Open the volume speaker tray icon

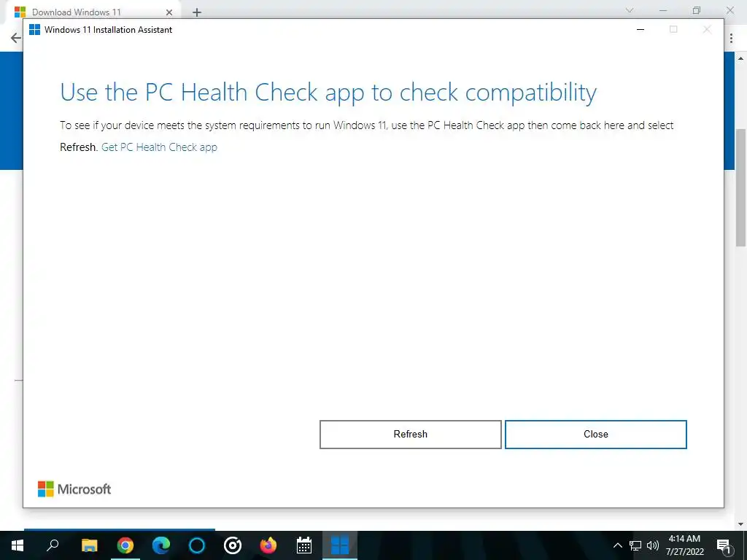653,545
